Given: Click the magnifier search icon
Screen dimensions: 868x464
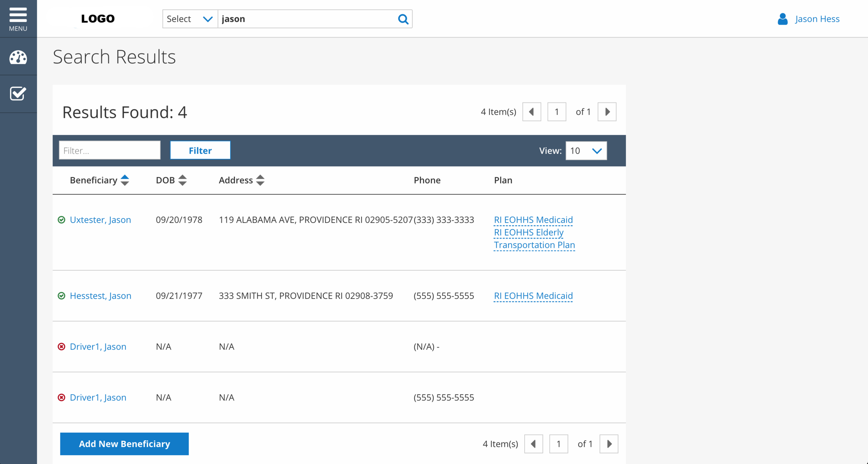Looking at the screenshot, I should [403, 19].
